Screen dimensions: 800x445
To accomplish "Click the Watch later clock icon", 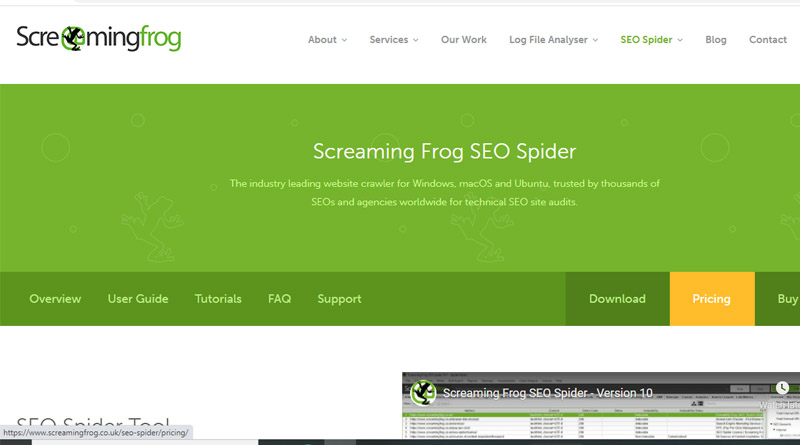I will (x=782, y=388).
